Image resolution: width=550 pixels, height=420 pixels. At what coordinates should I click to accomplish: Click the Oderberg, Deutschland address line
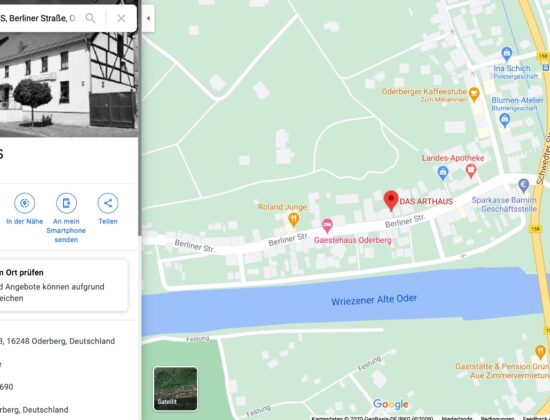(x=58, y=341)
